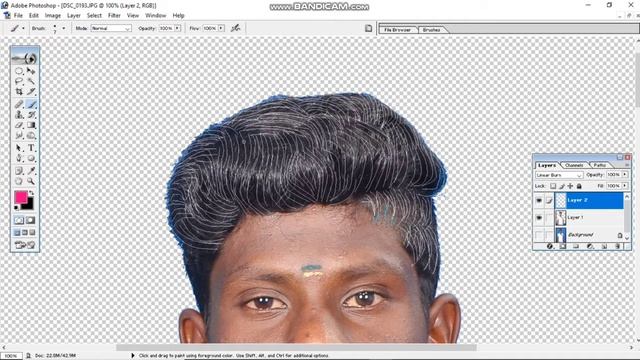The image size is (640, 360).
Task: Toggle Lock image pixels brush
Action: (562, 186)
